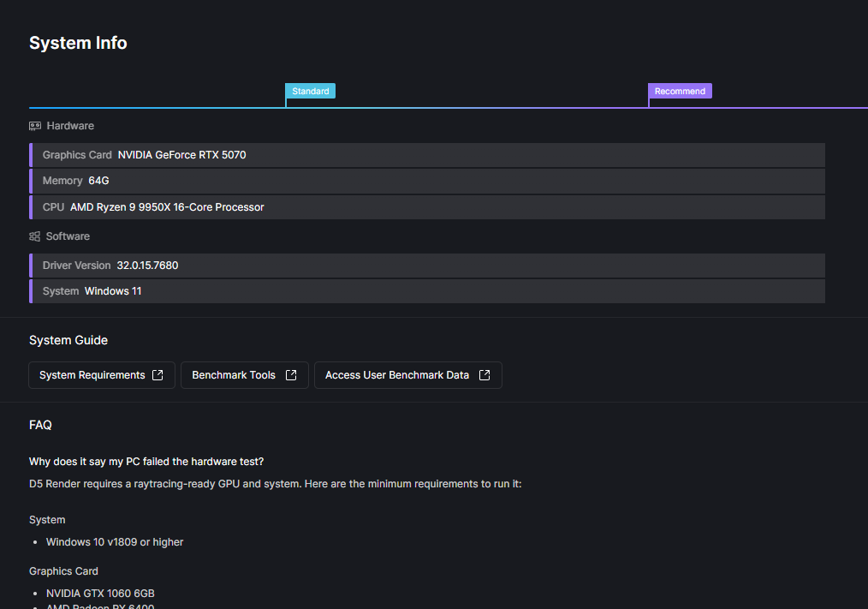Click the question about failed hardware test
The width and height of the screenshot is (868, 609).
[146, 462]
